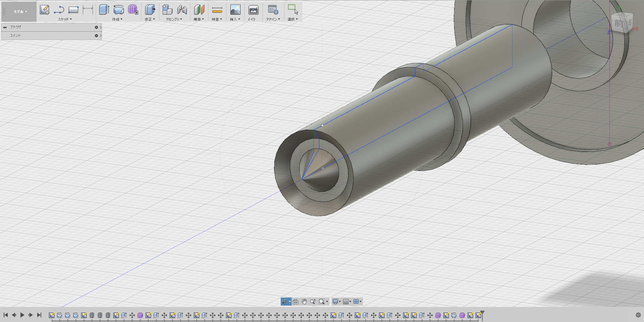Expand the ブラウザ panel with double arrows
644x322 pixels.
click(x=5, y=27)
